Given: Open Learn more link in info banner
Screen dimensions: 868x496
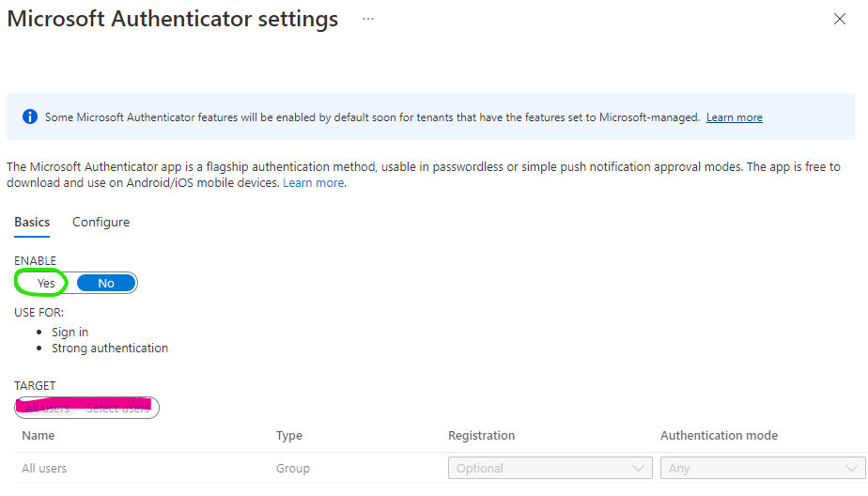Looking at the screenshot, I should [734, 117].
